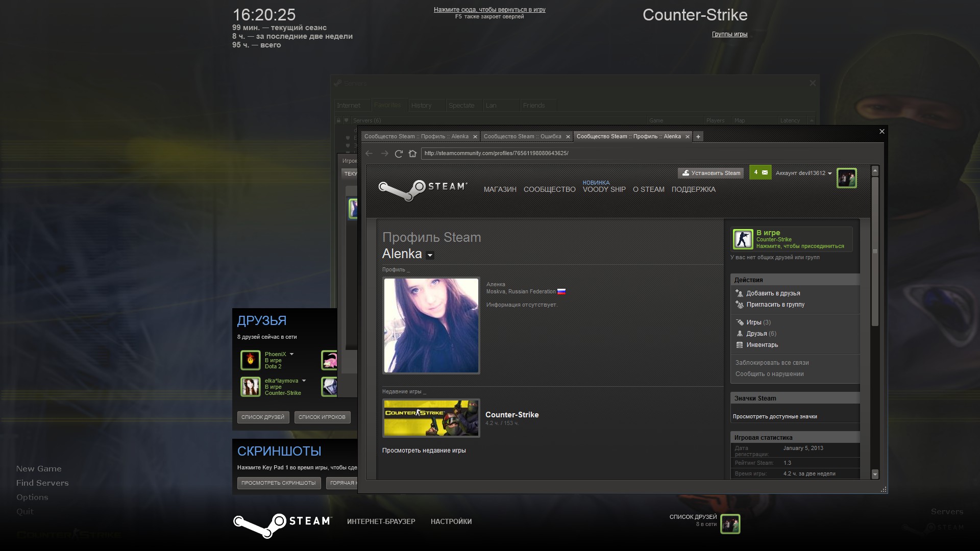
Task: Click own avatar next to Список друзей
Action: pos(730,524)
